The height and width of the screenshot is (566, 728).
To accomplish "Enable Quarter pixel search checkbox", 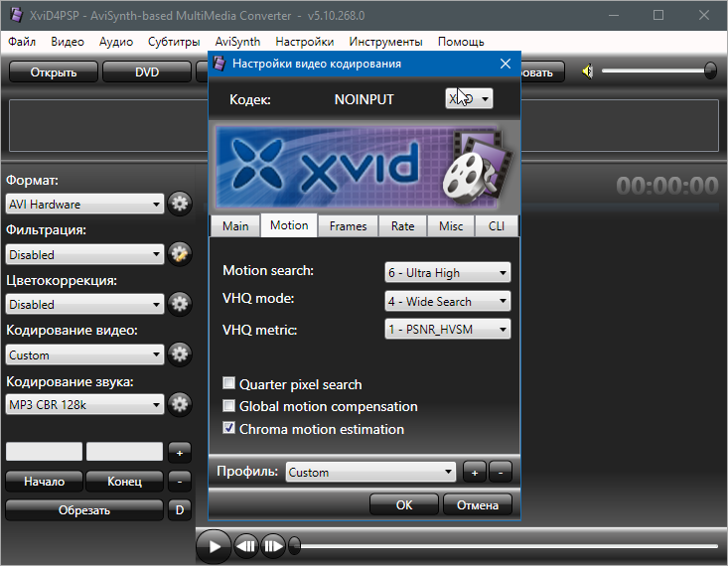I will coord(229,384).
